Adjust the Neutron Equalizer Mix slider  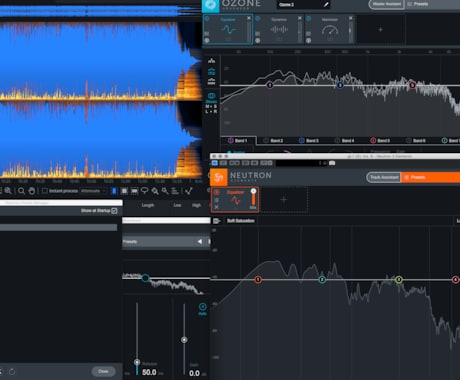pos(253,198)
